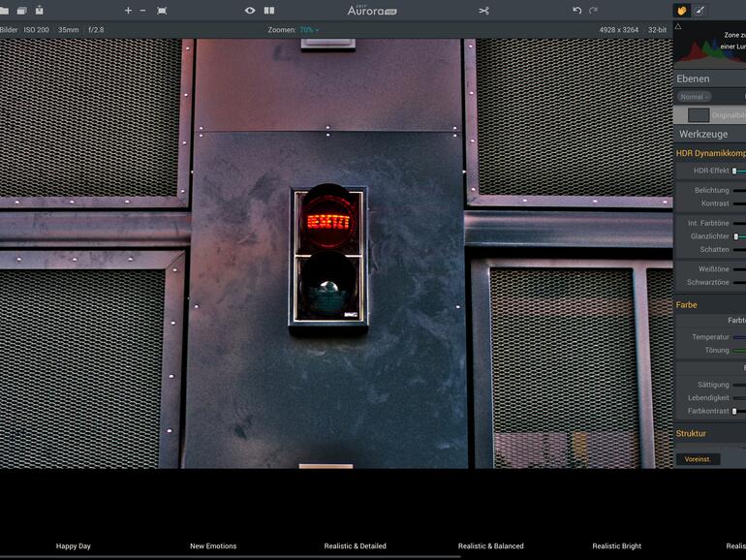Apply the Realistic Bright preset
746x560 pixels.
pos(616,546)
